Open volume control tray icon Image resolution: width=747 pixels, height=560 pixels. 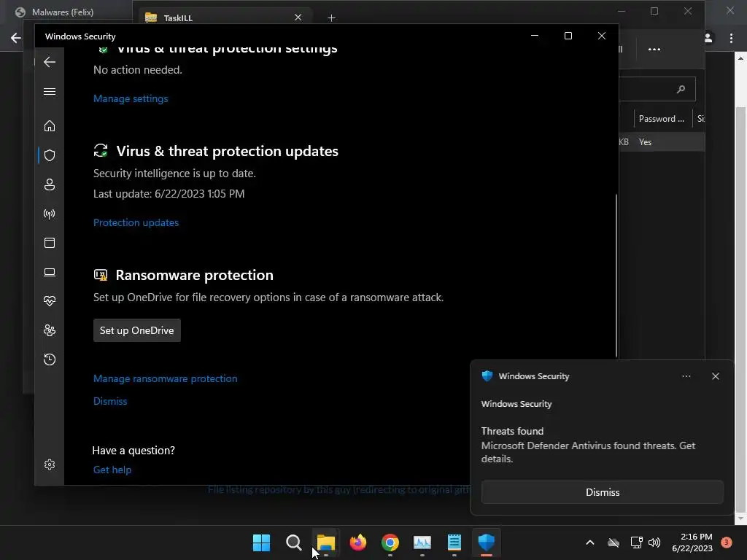tap(654, 542)
